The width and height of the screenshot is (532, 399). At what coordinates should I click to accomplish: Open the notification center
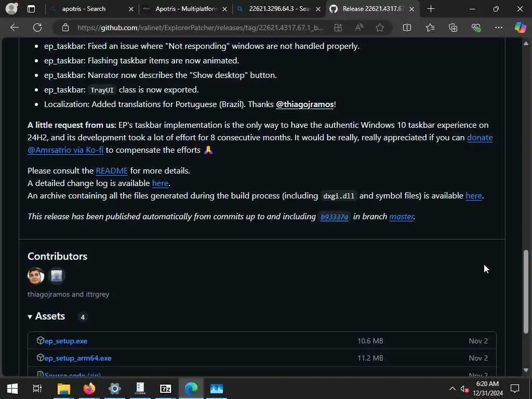tap(515, 389)
